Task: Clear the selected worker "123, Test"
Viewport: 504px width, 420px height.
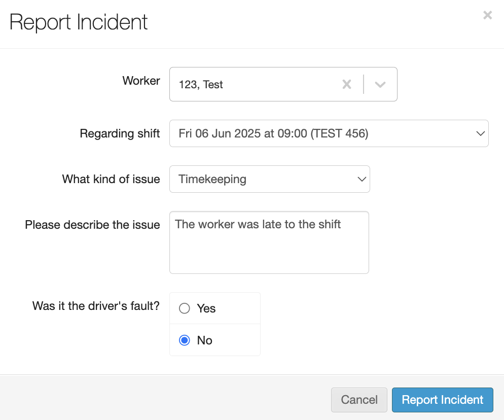Action: pos(347,84)
